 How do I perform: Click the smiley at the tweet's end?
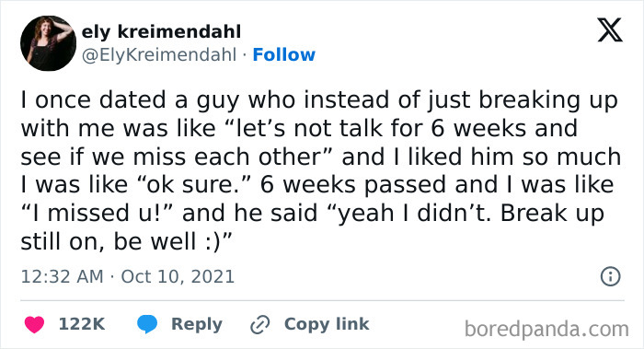tap(213, 241)
